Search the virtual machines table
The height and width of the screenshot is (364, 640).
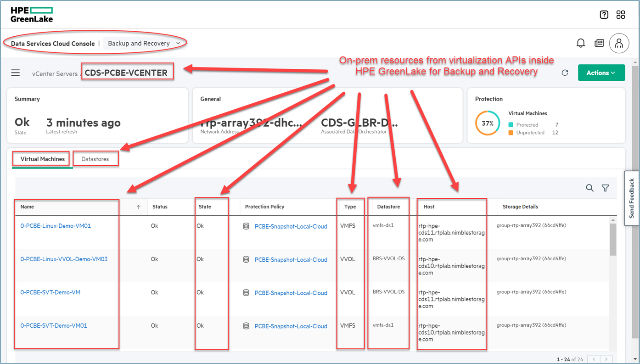589,188
